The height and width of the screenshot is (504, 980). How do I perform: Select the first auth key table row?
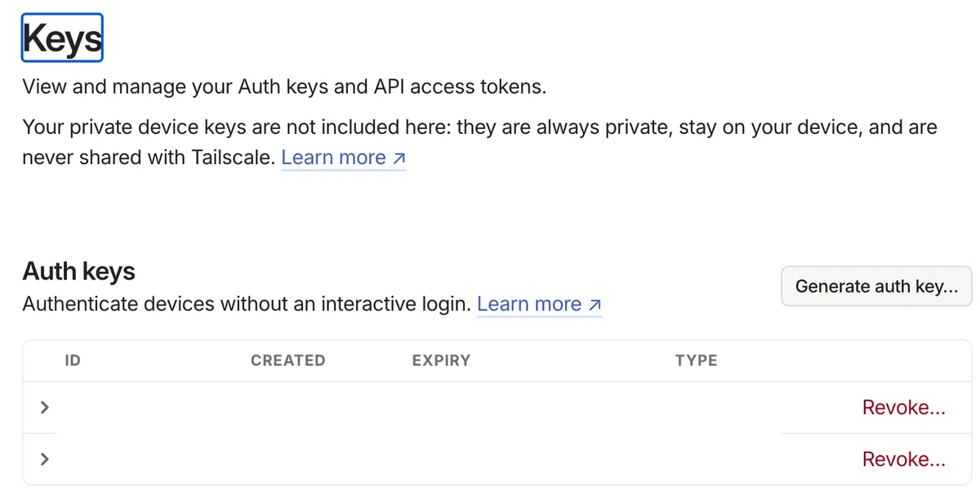(497, 408)
